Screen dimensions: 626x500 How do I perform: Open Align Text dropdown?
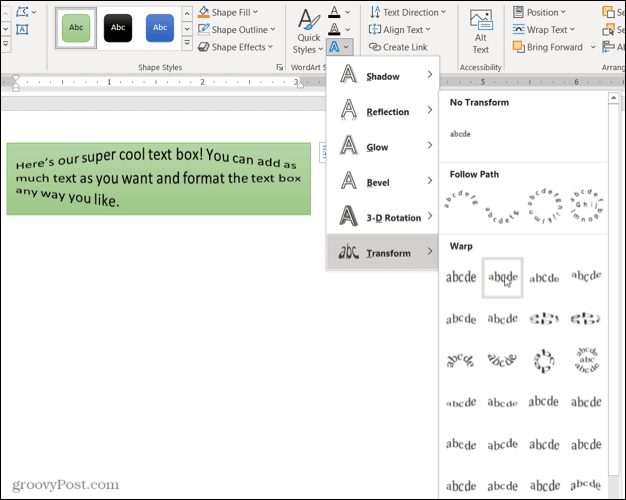pos(400,30)
